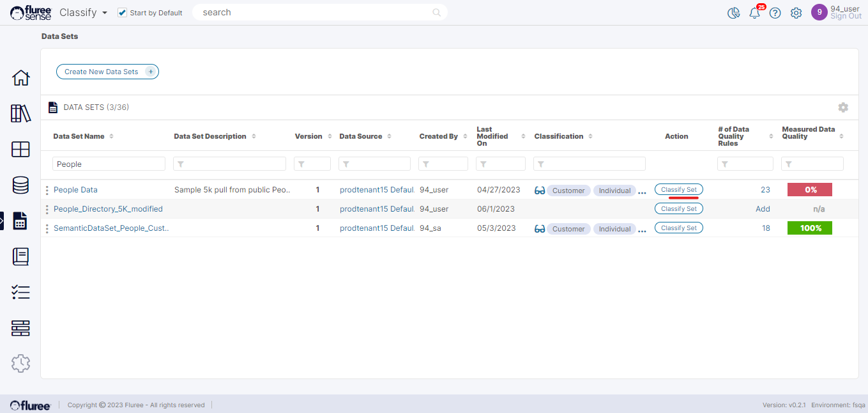The height and width of the screenshot is (413, 868).
Task: Click the Data Set Description filter field
Action: [x=229, y=164]
